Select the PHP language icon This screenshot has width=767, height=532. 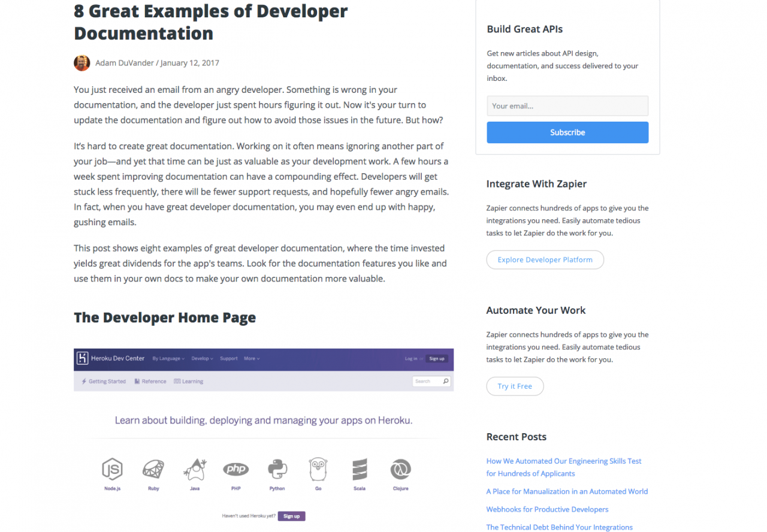click(235, 469)
